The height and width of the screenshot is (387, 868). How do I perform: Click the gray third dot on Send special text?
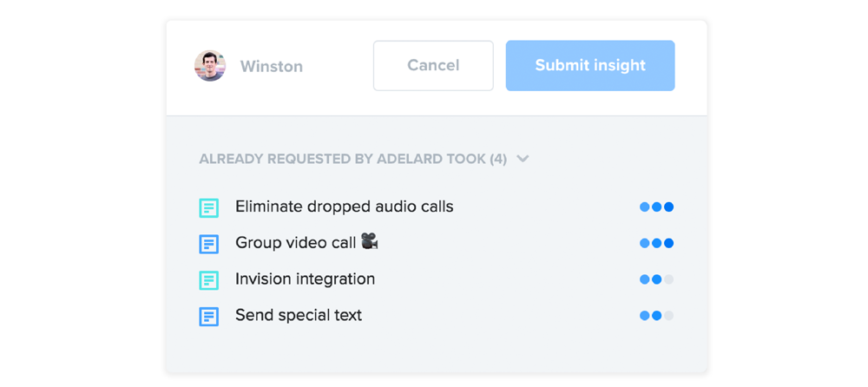tap(668, 316)
